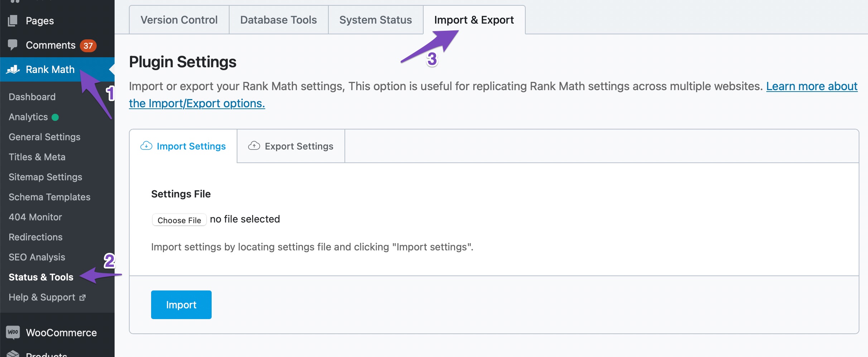Go to the System Status tab
This screenshot has height=357, width=868.
[x=375, y=20]
